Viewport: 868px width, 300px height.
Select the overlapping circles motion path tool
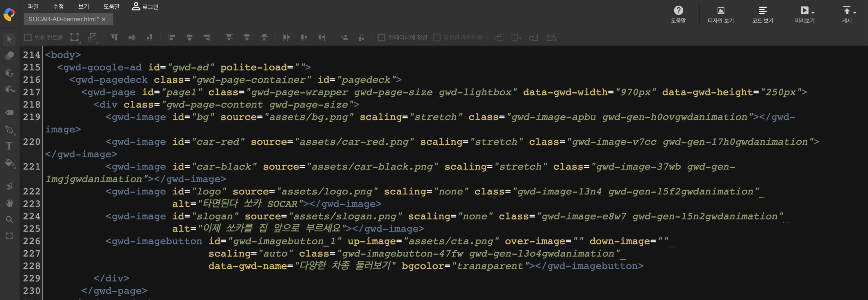click(9, 56)
